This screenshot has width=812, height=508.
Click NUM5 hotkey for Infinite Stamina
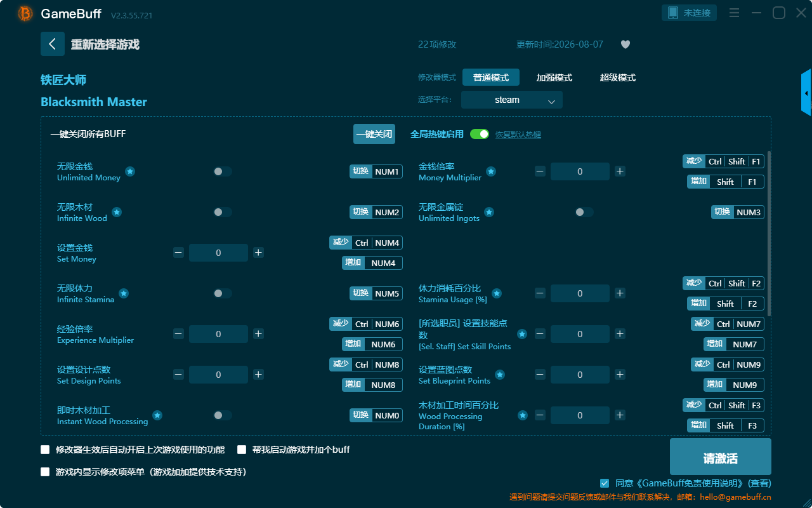click(376, 293)
